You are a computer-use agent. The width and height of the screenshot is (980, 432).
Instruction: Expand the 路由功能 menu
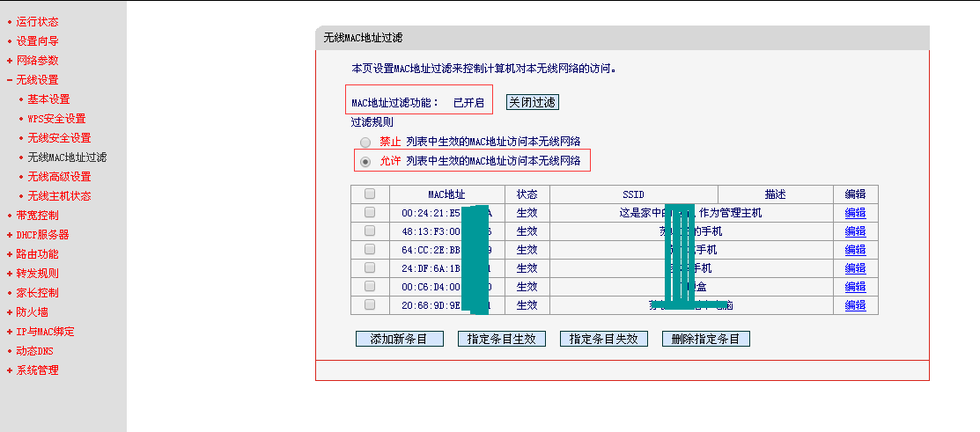tap(38, 254)
